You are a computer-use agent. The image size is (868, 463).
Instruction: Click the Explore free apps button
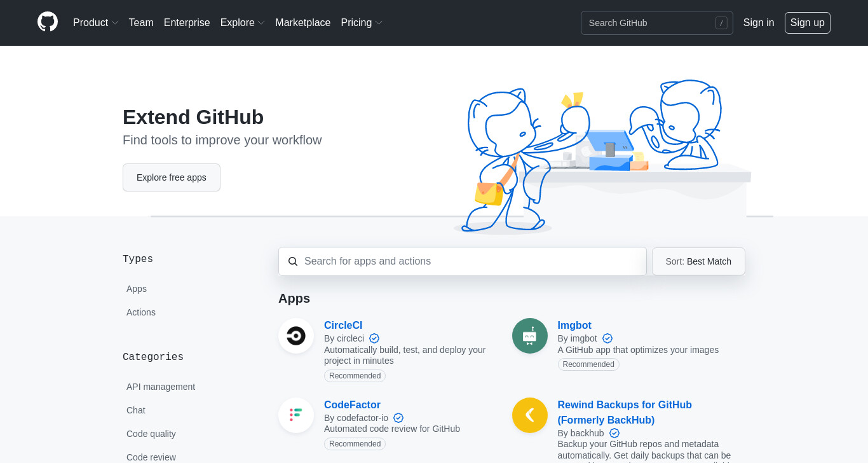click(172, 177)
